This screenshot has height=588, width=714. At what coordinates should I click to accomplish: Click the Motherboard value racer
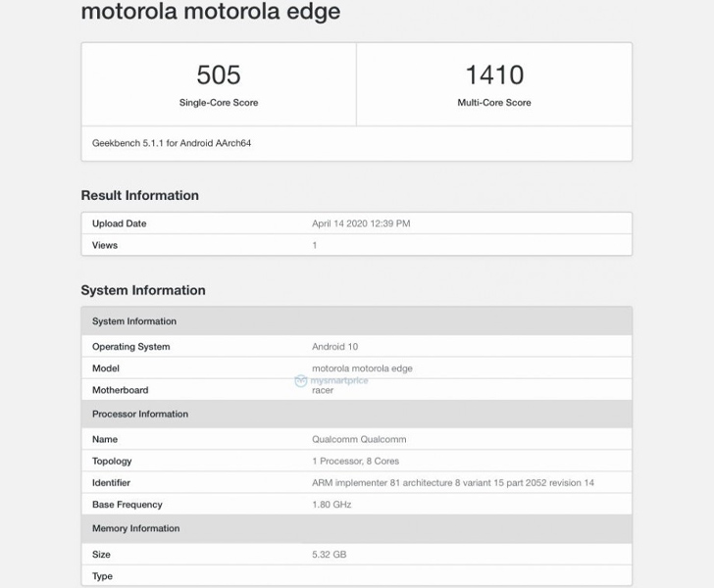pos(323,390)
